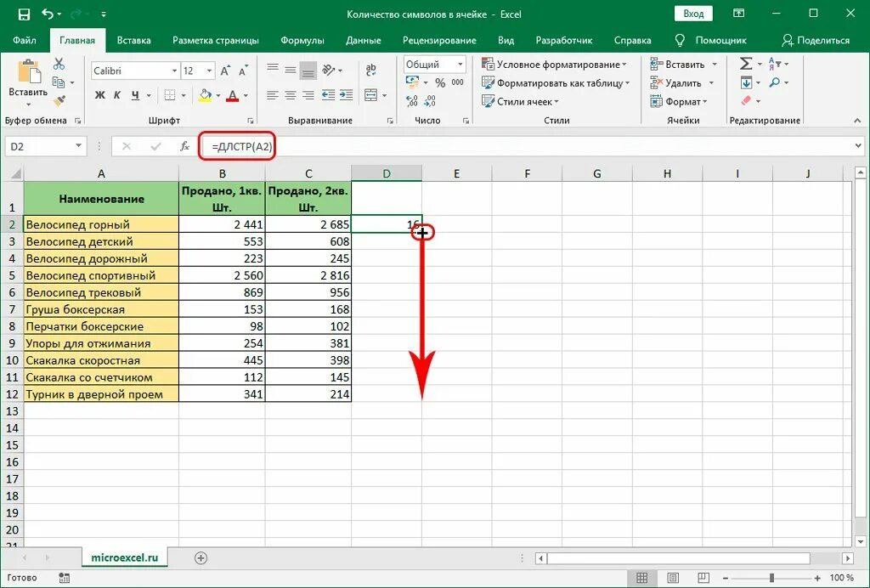Image resolution: width=870 pixels, height=588 pixels.
Task: Click Merge and Center cells icon
Action: 371,95
